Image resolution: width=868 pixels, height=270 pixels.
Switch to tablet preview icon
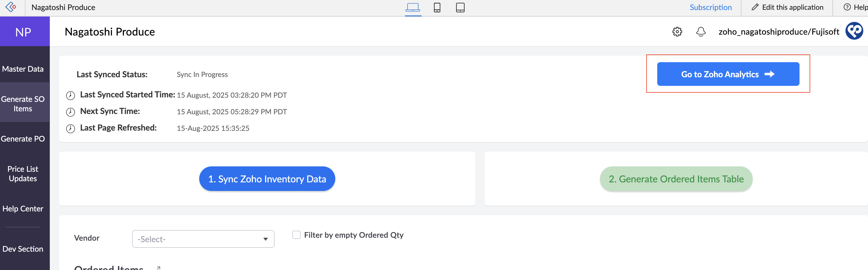[460, 7]
